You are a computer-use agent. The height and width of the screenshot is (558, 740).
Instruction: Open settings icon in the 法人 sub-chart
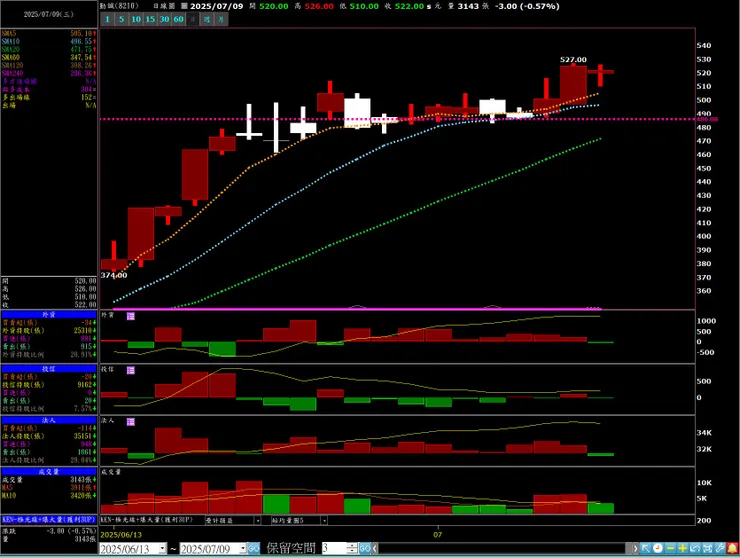[x=131, y=422]
